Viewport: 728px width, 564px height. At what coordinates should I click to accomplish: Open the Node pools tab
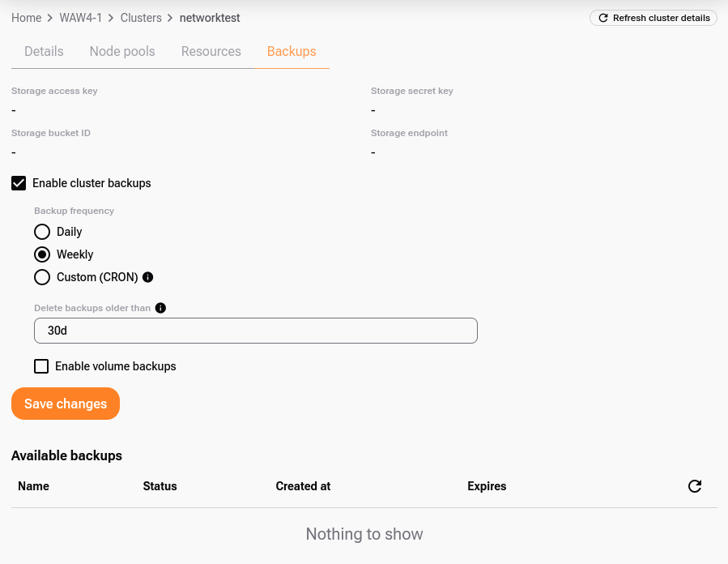click(122, 51)
